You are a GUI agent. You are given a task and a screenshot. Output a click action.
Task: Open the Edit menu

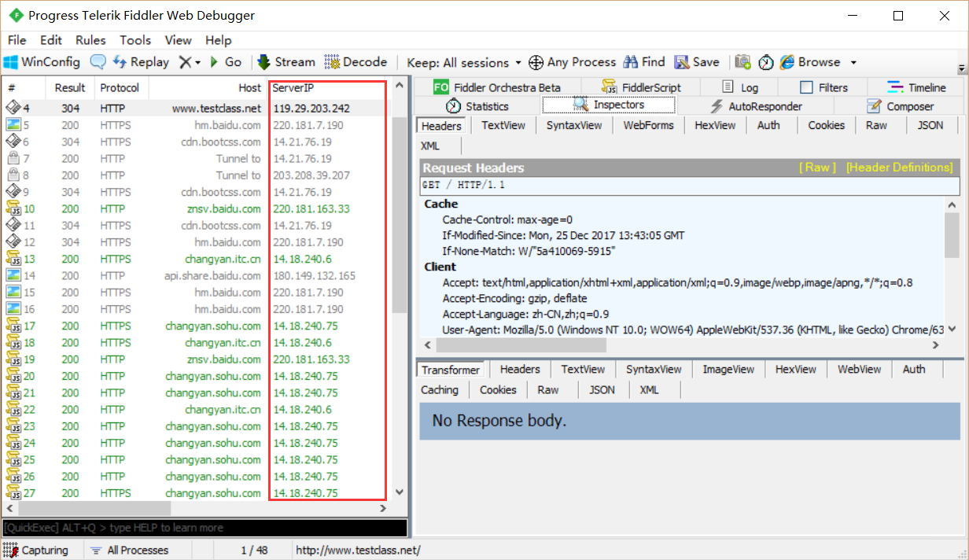coord(51,40)
